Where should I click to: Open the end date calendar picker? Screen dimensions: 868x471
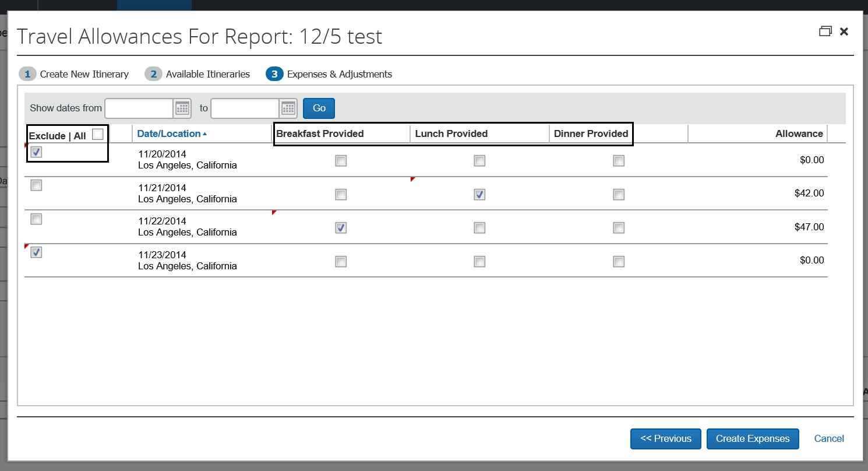coord(288,108)
